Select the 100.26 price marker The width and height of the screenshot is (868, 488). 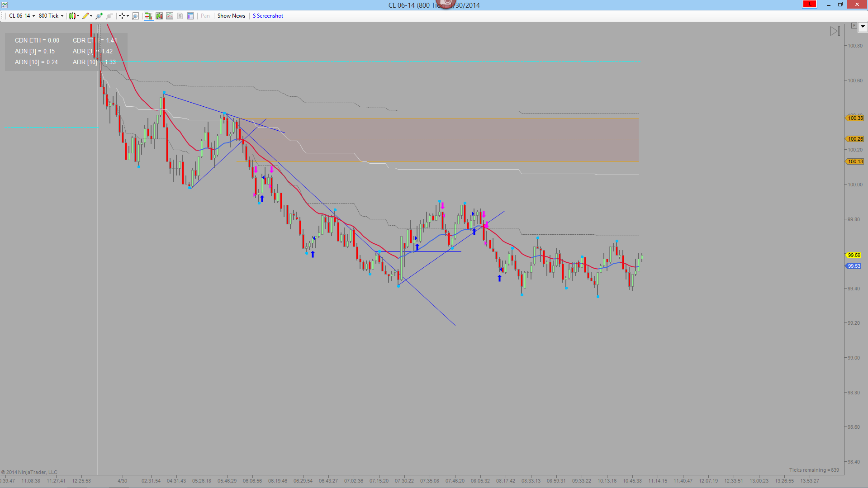(855, 139)
